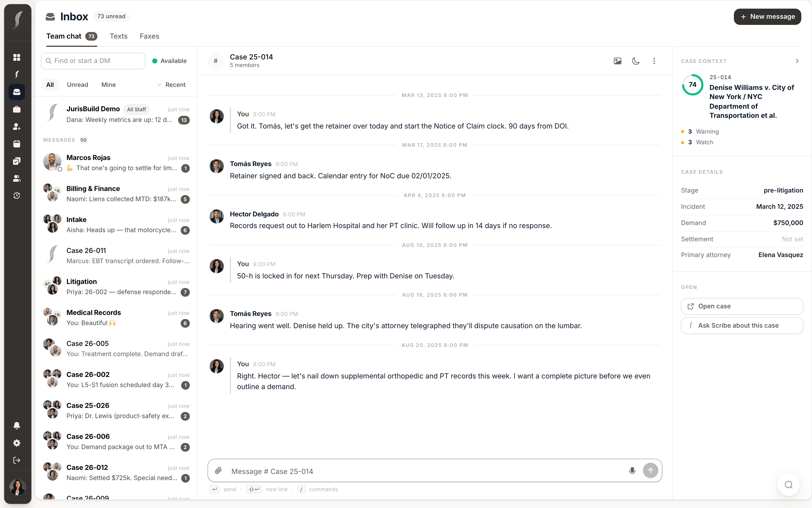Click the 3 Warning indicator
This screenshot has width=812, height=508.
click(x=700, y=132)
